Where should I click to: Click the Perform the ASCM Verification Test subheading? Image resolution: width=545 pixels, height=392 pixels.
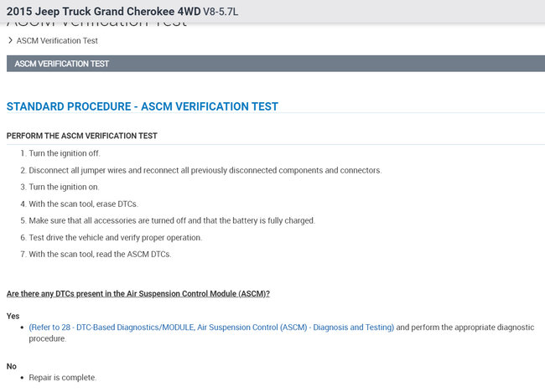pos(82,136)
